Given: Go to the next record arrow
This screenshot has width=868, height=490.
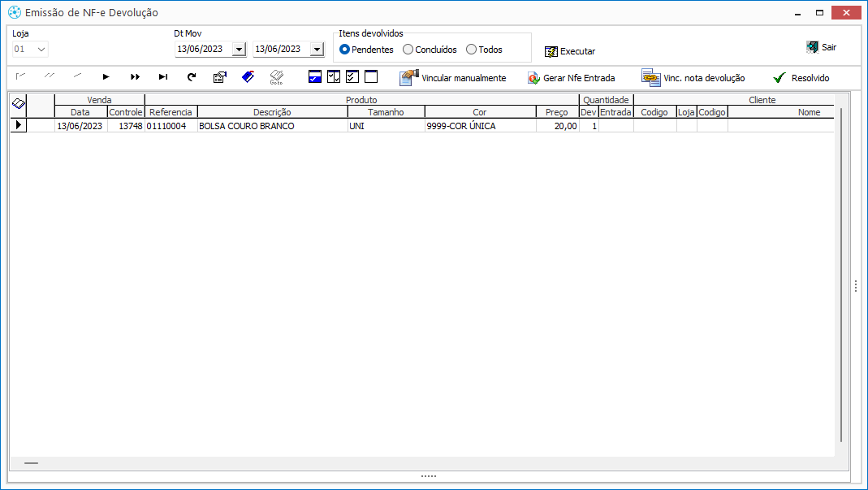Looking at the screenshot, I should click(106, 77).
